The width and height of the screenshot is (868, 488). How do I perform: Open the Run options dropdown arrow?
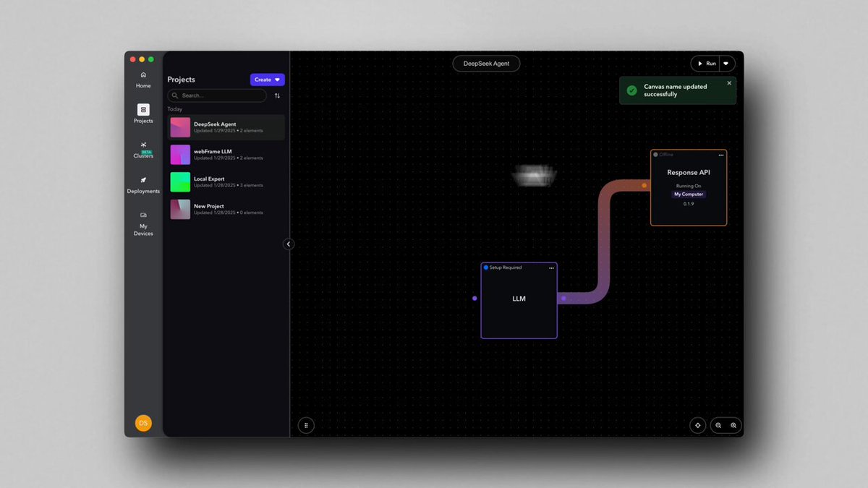point(727,64)
